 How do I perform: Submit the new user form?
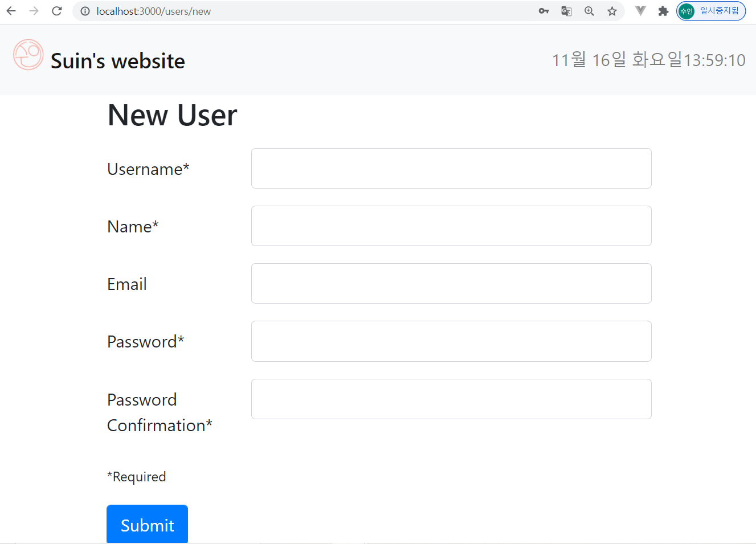tap(147, 524)
